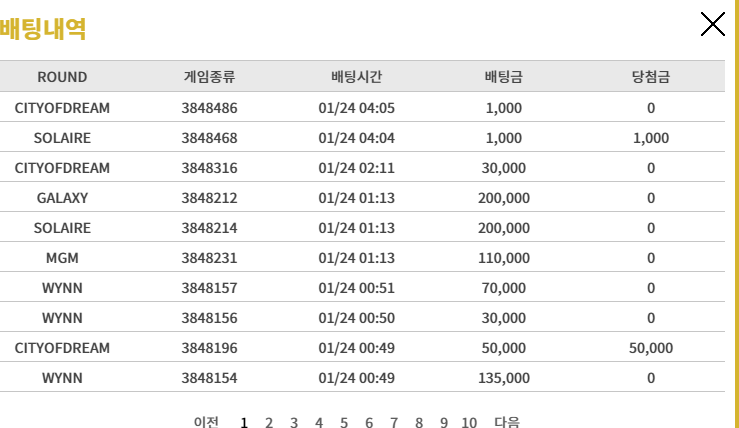Open page 4 of betting history
Viewport: 739px width, 428px height.
pos(319,422)
